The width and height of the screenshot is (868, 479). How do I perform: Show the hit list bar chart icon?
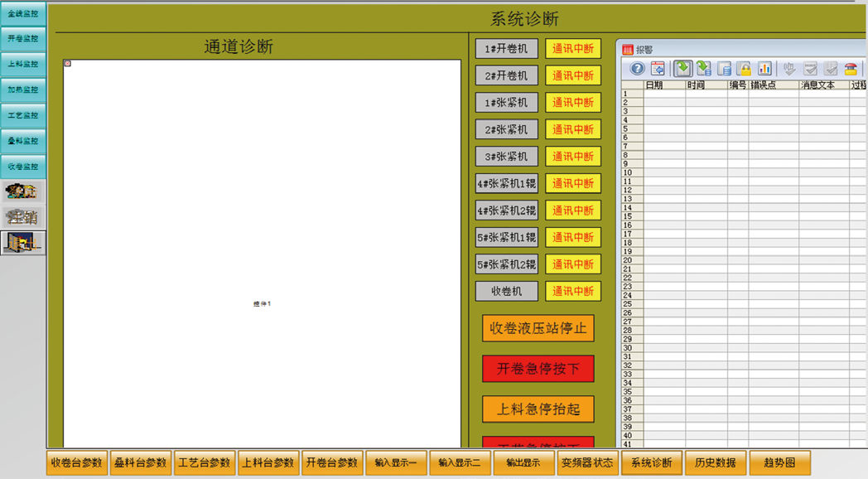(764, 69)
